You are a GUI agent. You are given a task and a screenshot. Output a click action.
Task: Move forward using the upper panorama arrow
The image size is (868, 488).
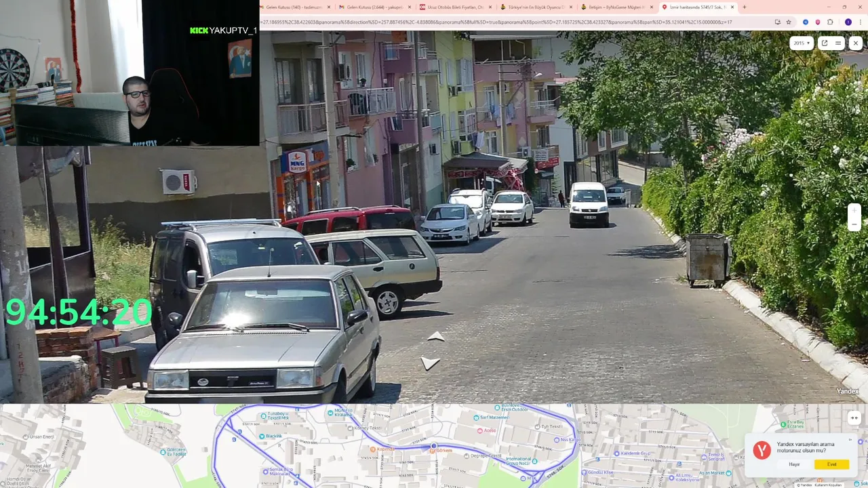coord(436,336)
